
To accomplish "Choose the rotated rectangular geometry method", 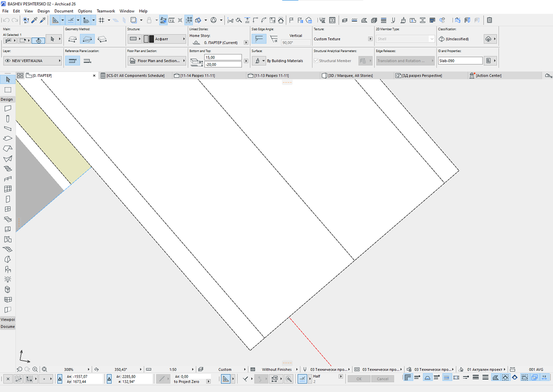I will pyautogui.click(x=102, y=39).
